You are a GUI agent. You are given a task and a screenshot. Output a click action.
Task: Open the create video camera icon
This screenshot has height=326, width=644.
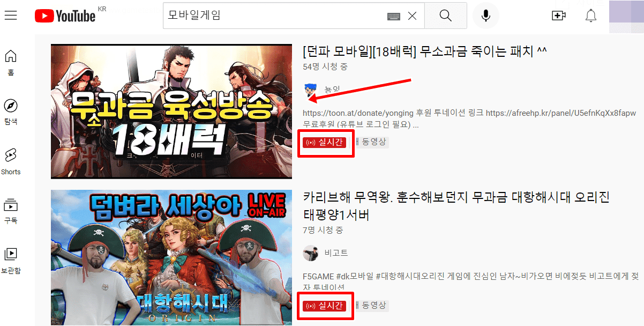click(558, 16)
